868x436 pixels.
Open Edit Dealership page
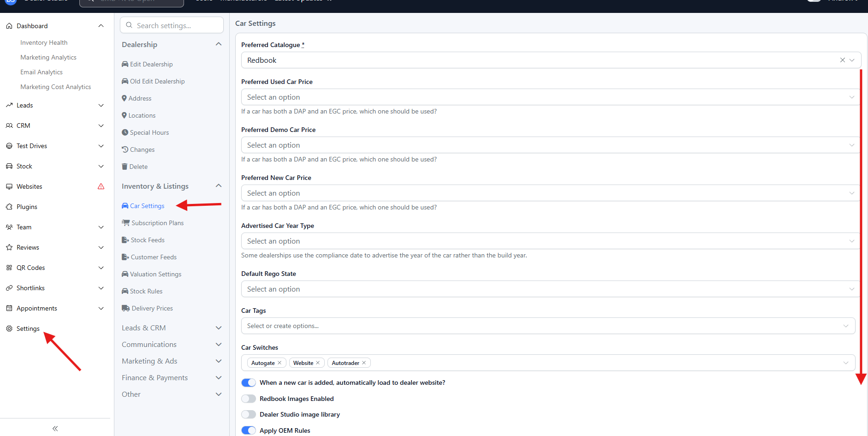151,64
